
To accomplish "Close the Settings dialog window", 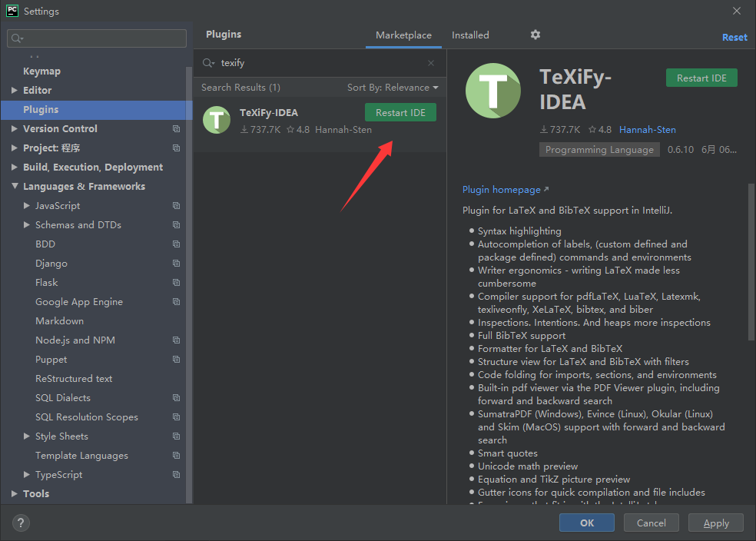I will coord(737,11).
